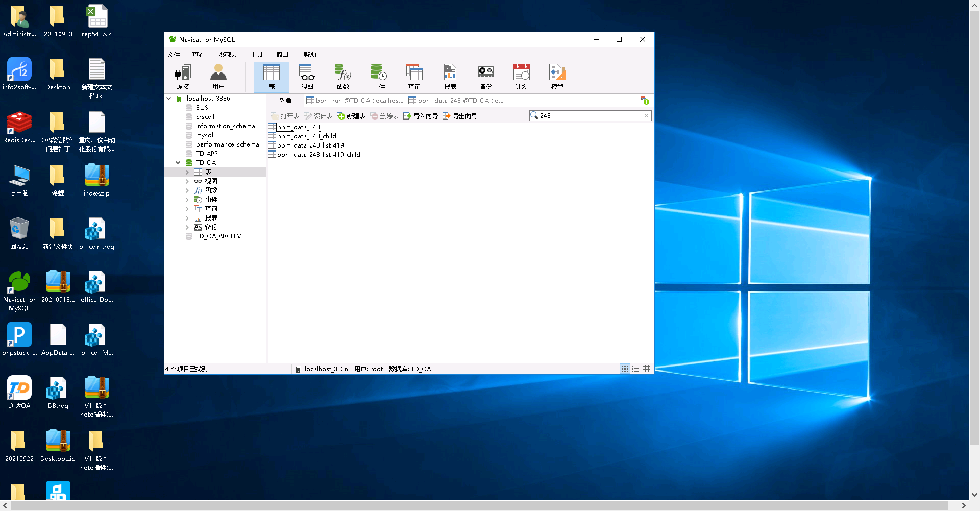Click the 导入向导 (Import Wizard) button
The width and height of the screenshot is (980, 511).
421,116
